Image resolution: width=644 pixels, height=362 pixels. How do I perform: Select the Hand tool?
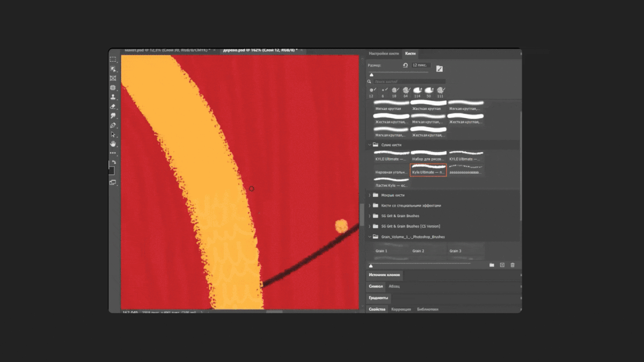[113, 144]
